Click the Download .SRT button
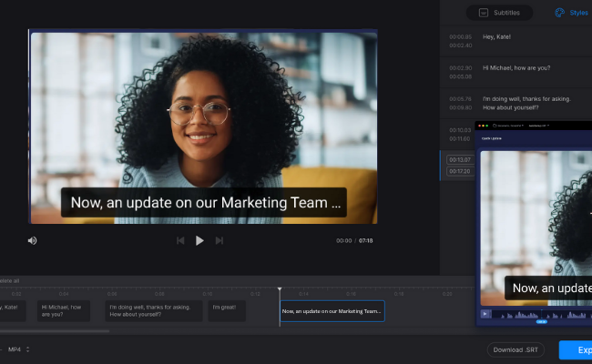Screen dimensions: 592x364 click(x=515, y=350)
